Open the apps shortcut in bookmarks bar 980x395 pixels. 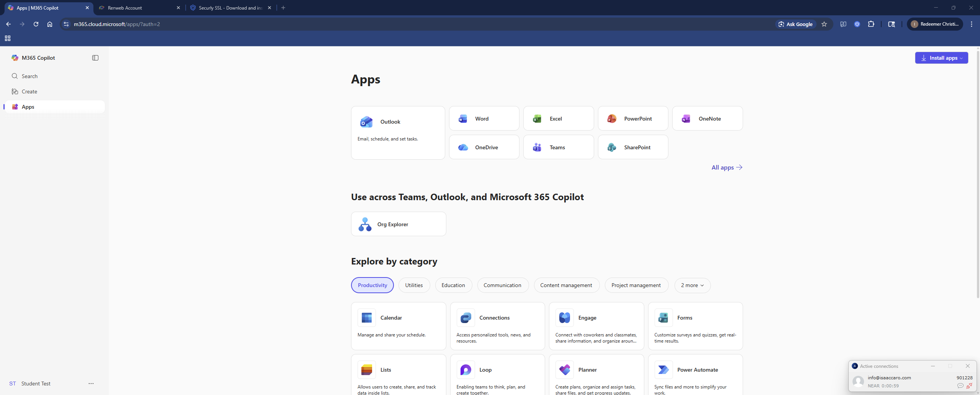tap(8, 38)
